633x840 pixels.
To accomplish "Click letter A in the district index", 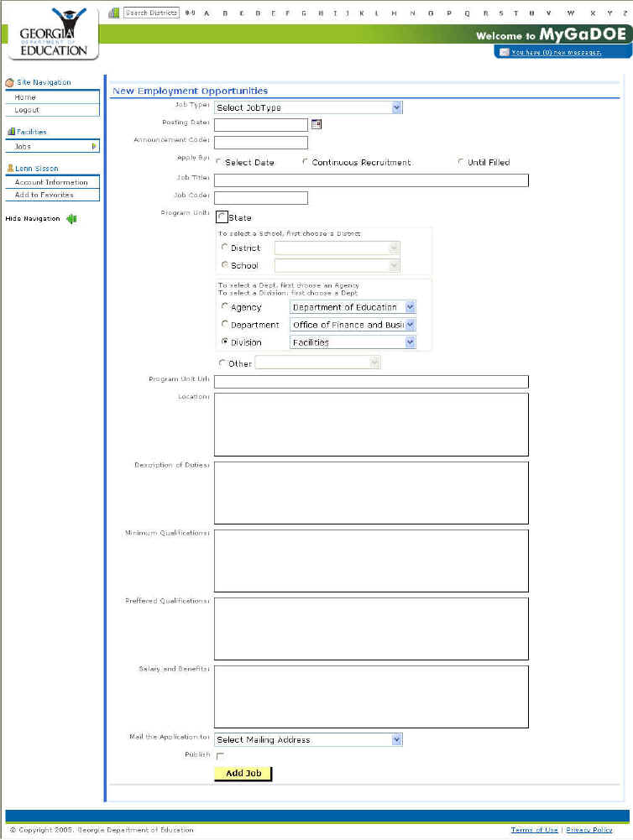I will pos(207,13).
